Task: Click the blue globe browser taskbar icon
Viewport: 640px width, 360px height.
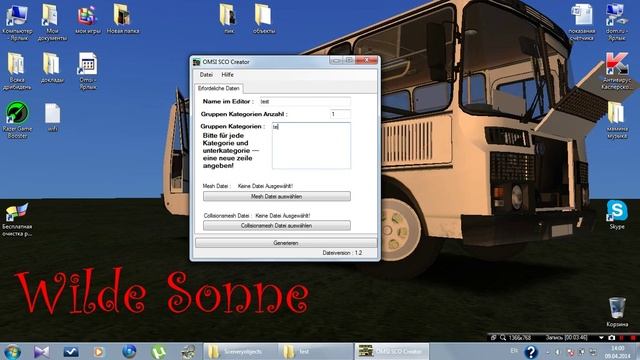Action: pos(129,351)
